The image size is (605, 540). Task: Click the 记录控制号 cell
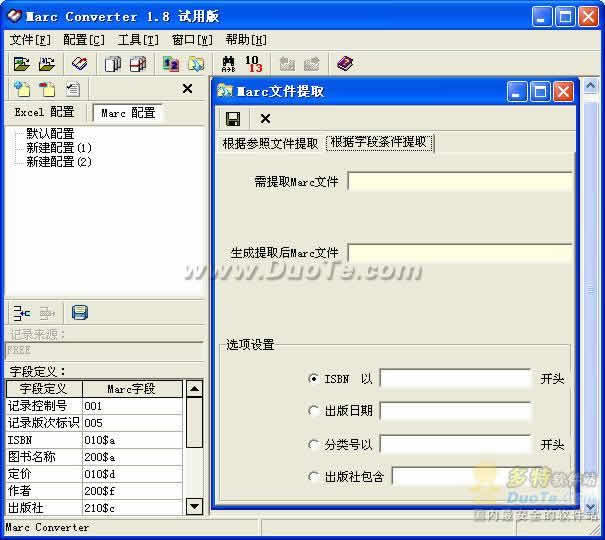tap(44, 406)
